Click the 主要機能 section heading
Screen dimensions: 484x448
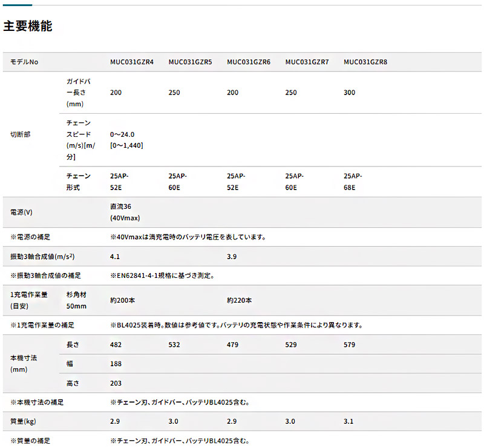tap(28, 26)
